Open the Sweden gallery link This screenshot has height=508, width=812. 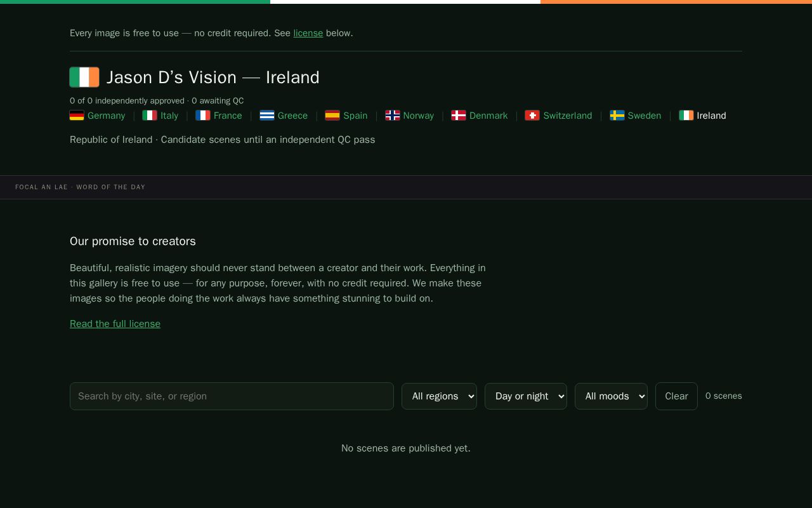[x=645, y=116]
